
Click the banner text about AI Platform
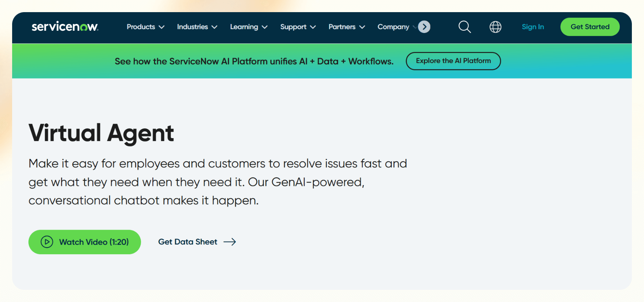(x=254, y=61)
